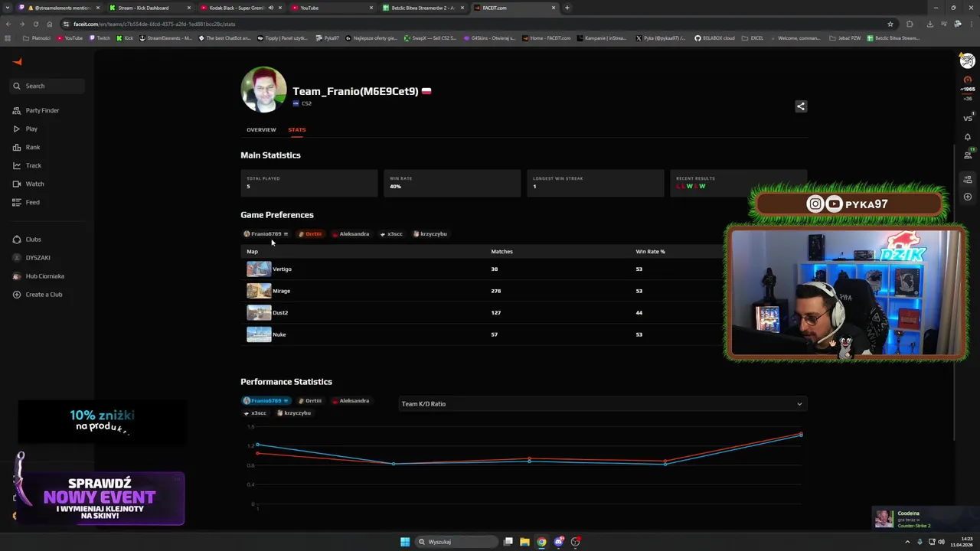This screenshot has height=551, width=980.
Task: Open Party Finder in the sidebar
Action: coord(36,110)
